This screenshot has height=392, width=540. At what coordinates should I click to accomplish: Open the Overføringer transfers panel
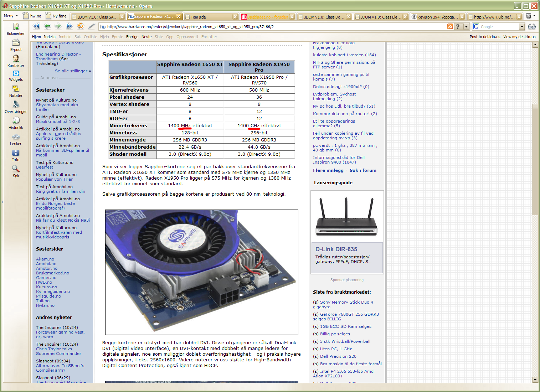coord(16,107)
